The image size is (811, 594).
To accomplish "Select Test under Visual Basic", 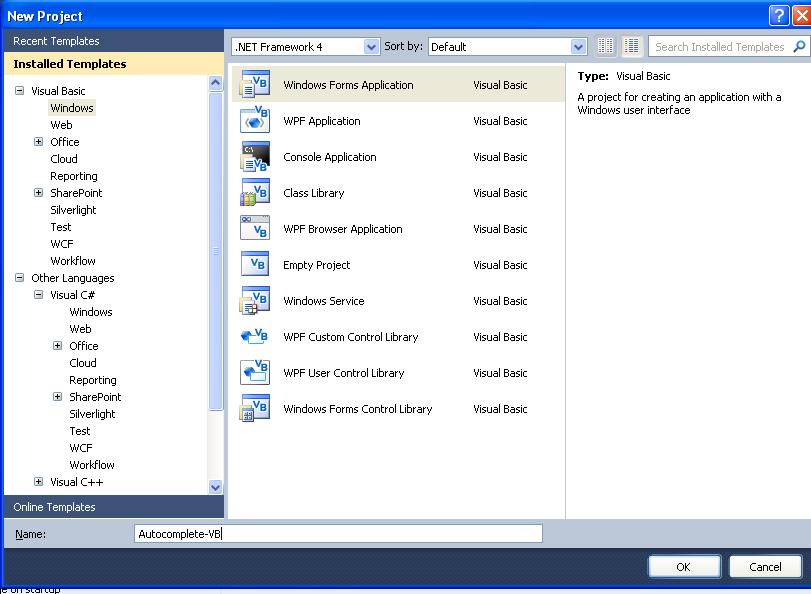I will (61, 227).
